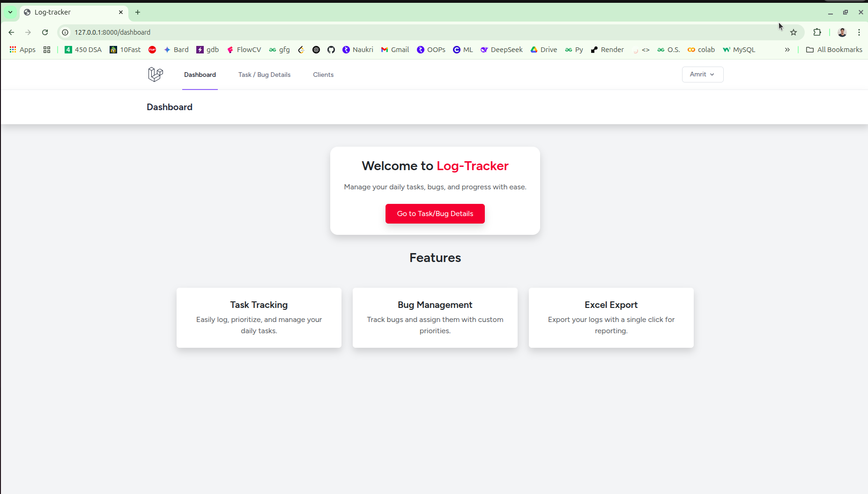Show hidden bookmarks with the overflow chevron

[x=787, y=50]
